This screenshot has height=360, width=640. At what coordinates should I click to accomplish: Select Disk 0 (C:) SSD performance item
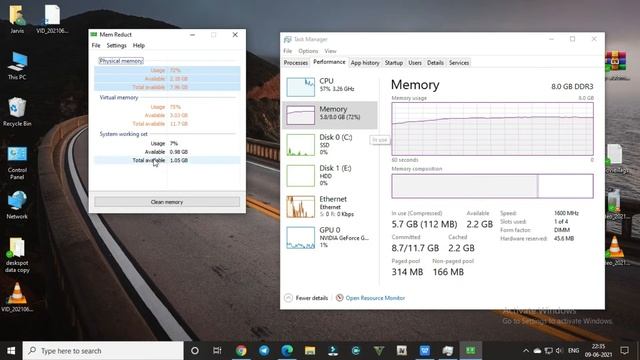330,144
